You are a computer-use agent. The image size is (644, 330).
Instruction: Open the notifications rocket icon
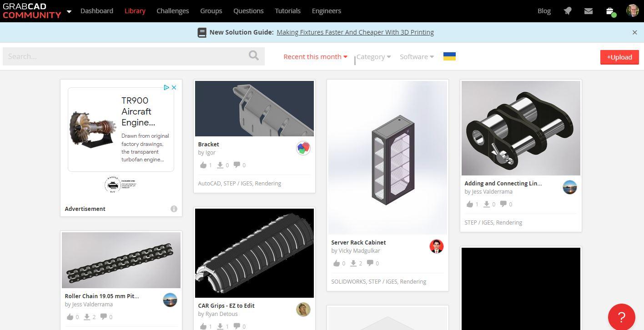[x=568, y=11]
